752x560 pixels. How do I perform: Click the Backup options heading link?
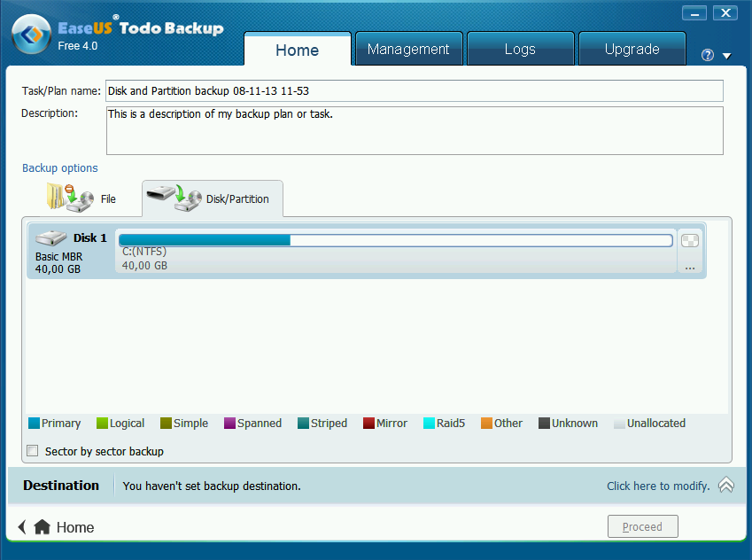point(60,168)
